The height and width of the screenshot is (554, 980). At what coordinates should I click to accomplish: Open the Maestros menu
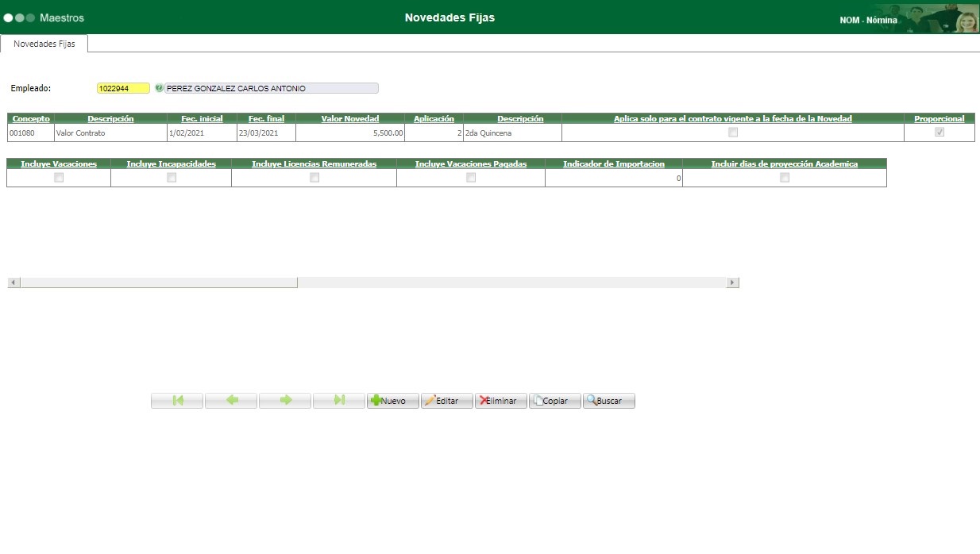(61, 17)
